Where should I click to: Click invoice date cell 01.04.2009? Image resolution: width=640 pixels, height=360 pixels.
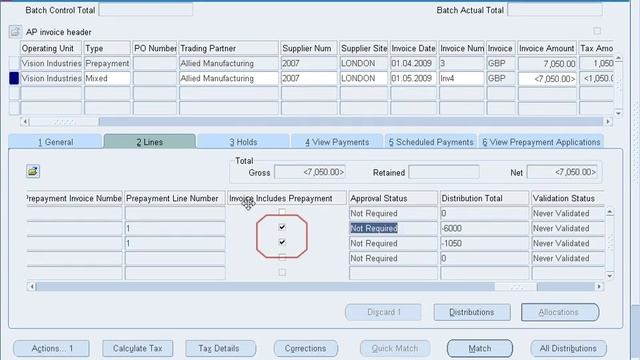click(413, 63)
